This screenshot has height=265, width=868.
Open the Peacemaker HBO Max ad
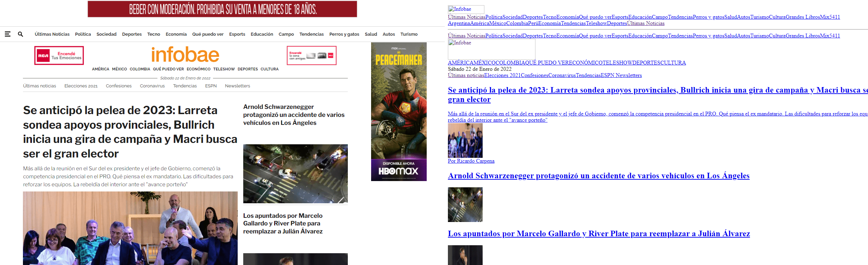point(399,112)
